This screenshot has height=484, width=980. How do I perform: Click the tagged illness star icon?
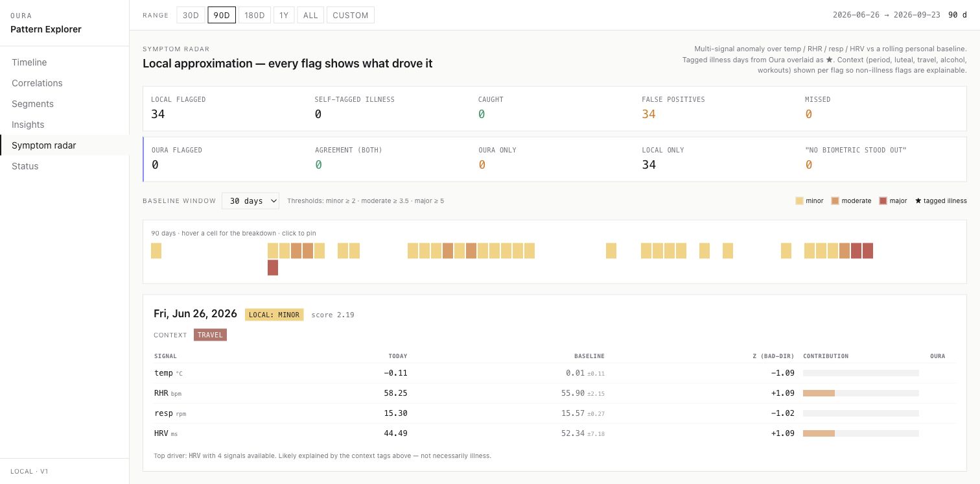pyautogui.click(x=918, y=201)
